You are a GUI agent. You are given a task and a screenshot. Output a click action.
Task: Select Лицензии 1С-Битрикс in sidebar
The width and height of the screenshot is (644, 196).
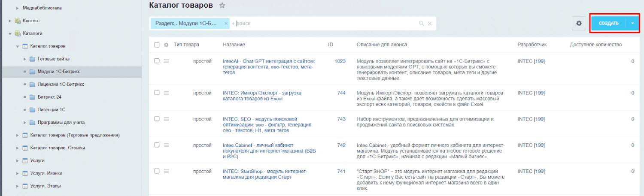pyautogui.click(x=61, y=84)
